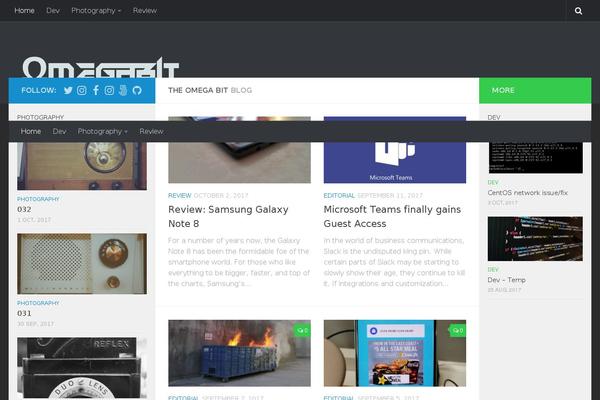This screenshot has height=400, width=600.
Task: Open PHOTOGRAPHY category link above post 031
Action: (x=38, y=303)
